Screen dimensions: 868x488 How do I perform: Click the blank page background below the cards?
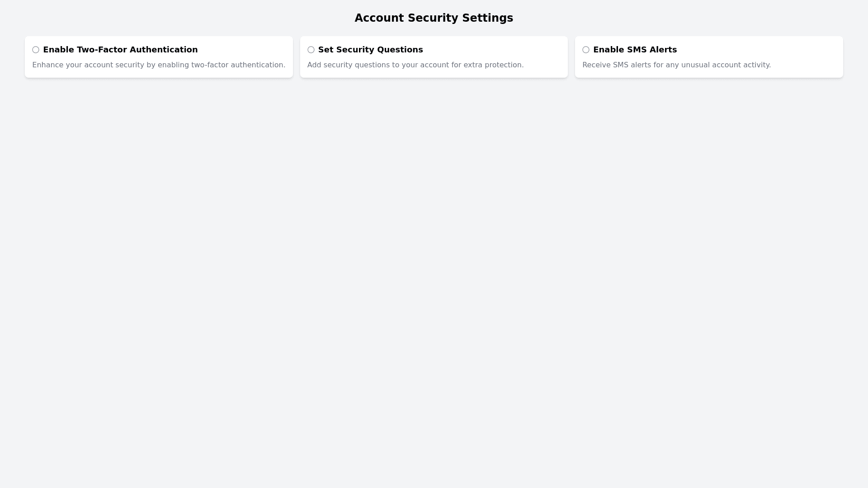coord(434,271)
